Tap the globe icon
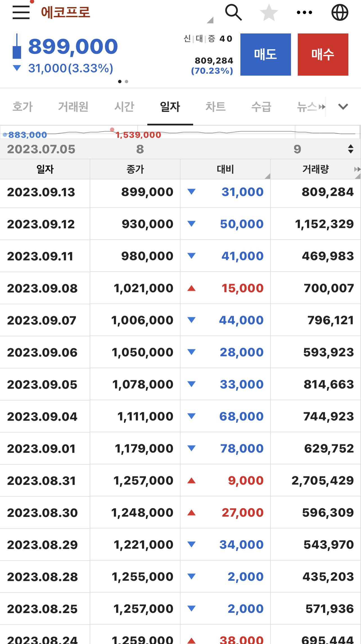 [340, 12]
